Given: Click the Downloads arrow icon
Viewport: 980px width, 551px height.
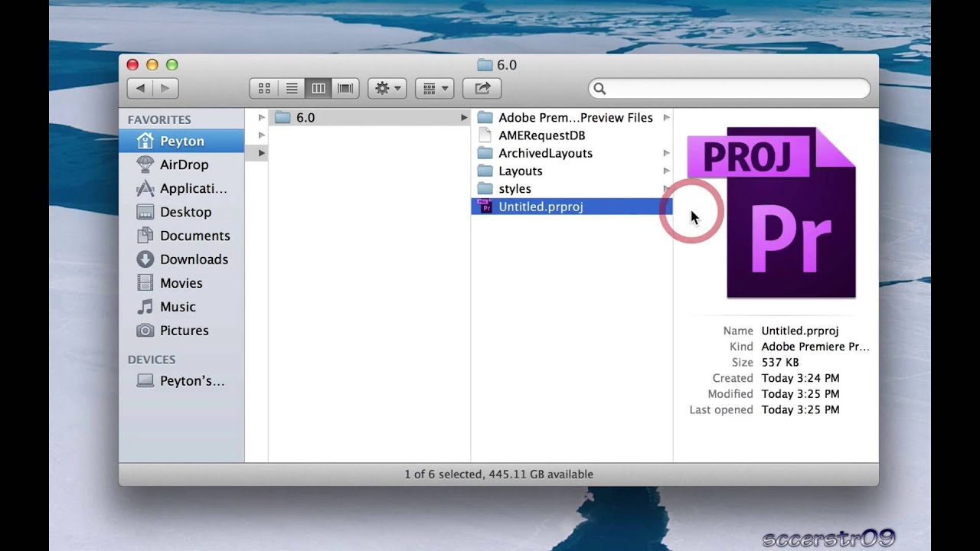Looking at the screenshot, I should click(x=145, y=259).
